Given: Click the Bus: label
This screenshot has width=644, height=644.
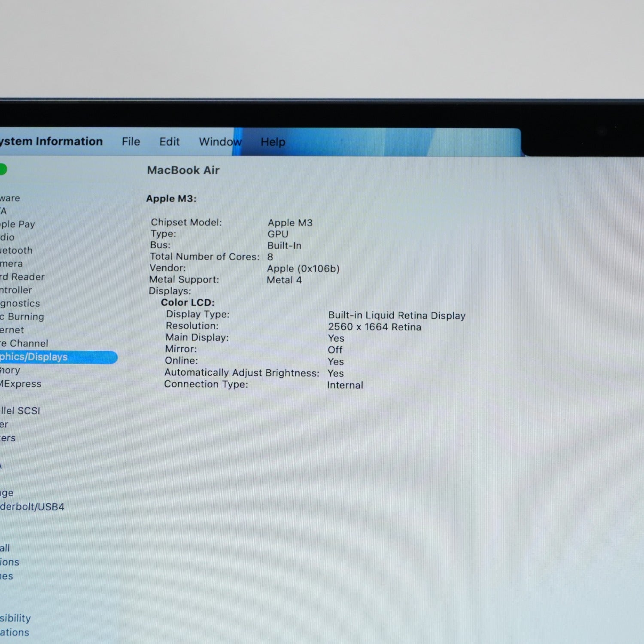Looking at the screenshot, I should click(160, 245).
